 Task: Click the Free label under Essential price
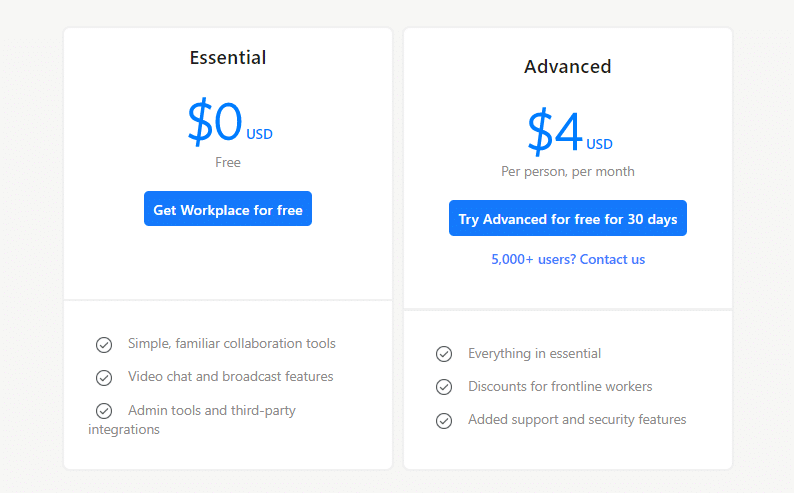[228, 162]
